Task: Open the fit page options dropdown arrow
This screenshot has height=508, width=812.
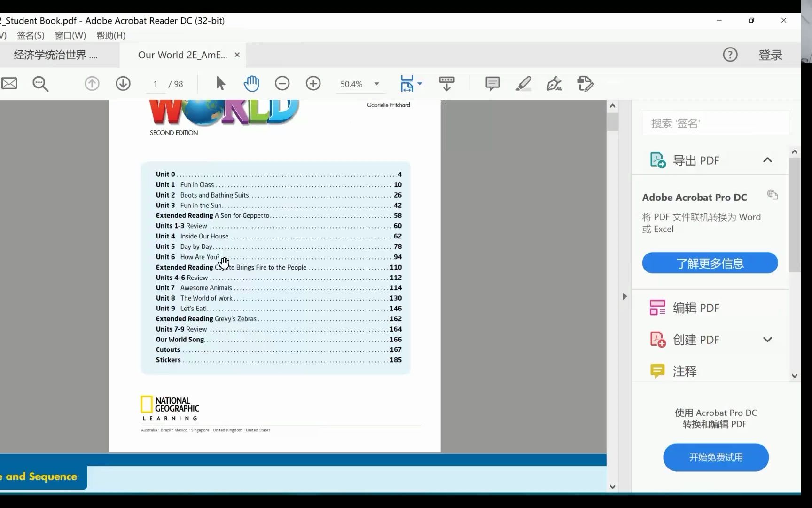Action: pyautogui.click(x=420, y=84)
